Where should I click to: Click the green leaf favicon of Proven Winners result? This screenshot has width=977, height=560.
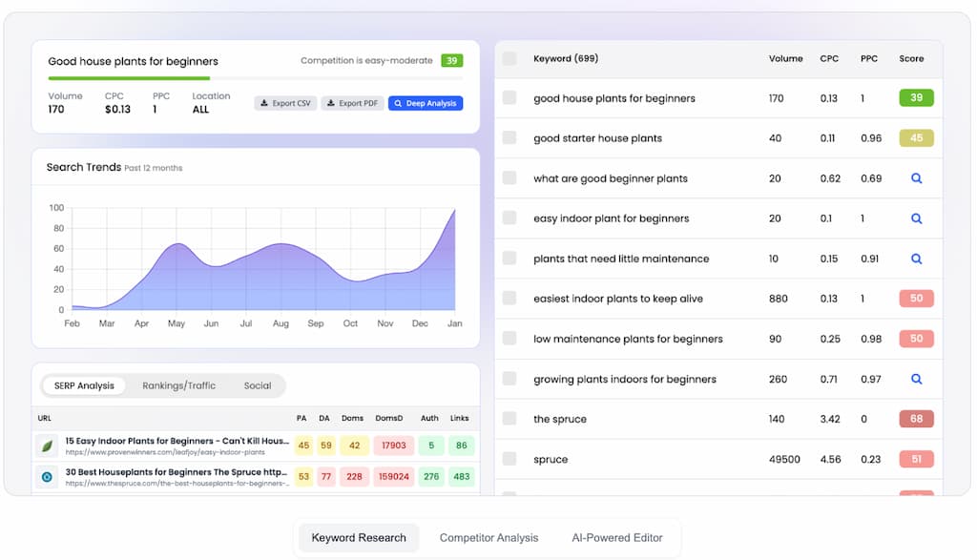47,446
